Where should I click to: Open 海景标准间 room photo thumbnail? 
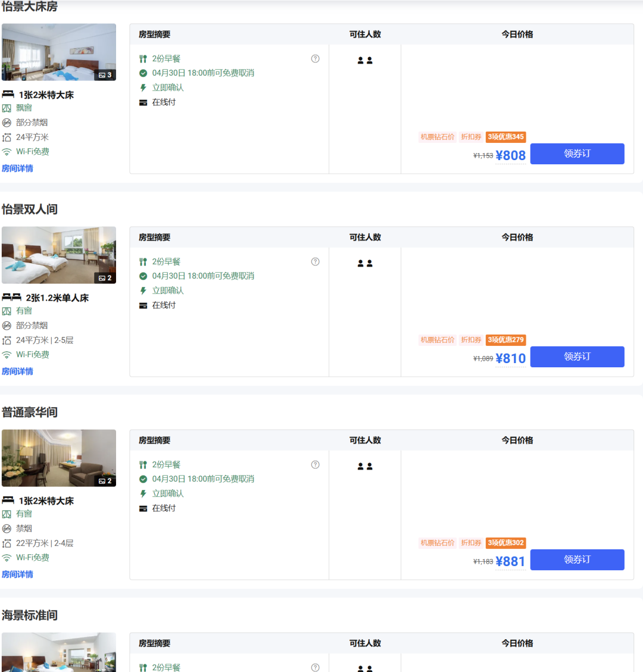tap(58, 652)
